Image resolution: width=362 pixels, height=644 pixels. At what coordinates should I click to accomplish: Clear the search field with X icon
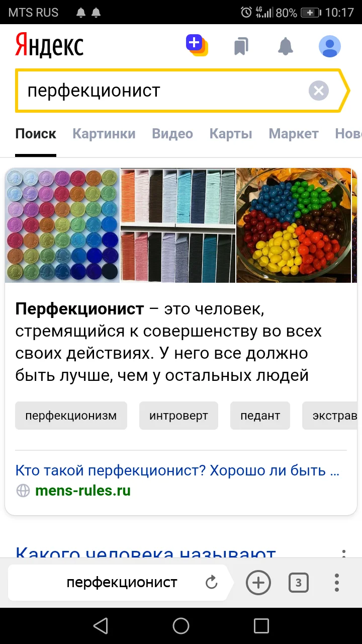coord(318,91)
